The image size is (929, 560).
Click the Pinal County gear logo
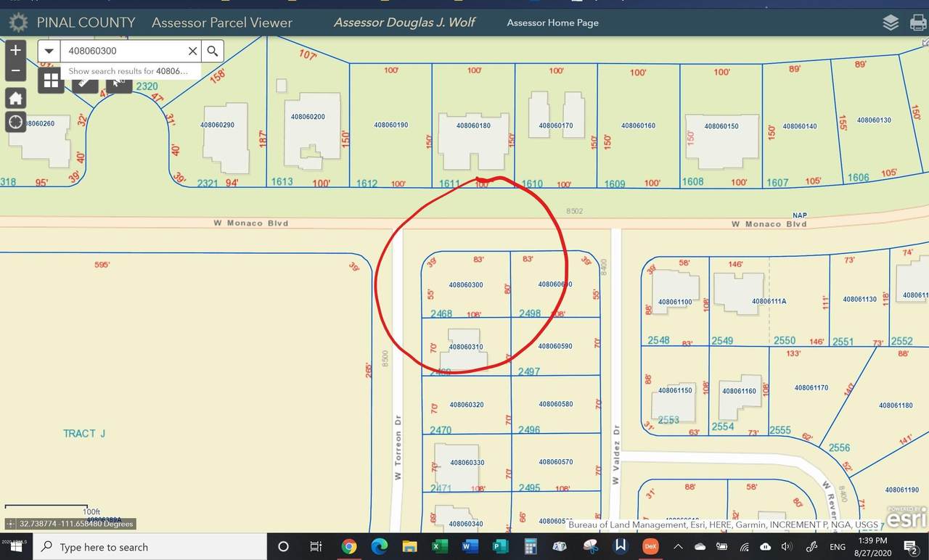17,22
